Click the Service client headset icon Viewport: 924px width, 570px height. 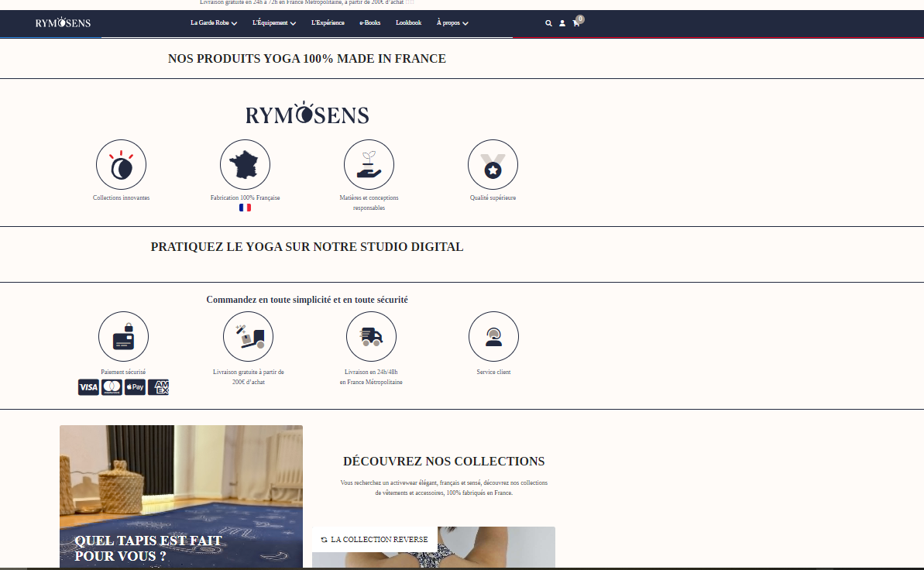coord(494,337)
